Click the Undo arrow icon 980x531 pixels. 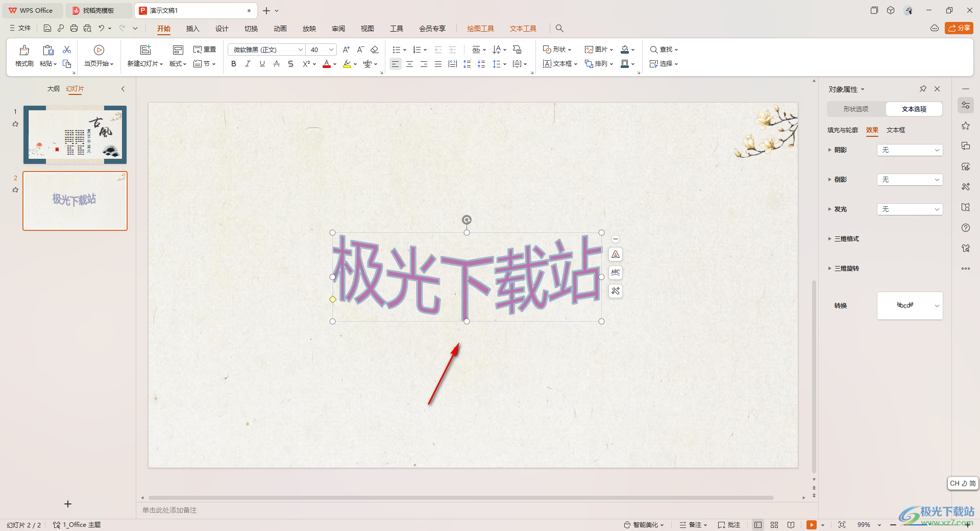[102, 28]
